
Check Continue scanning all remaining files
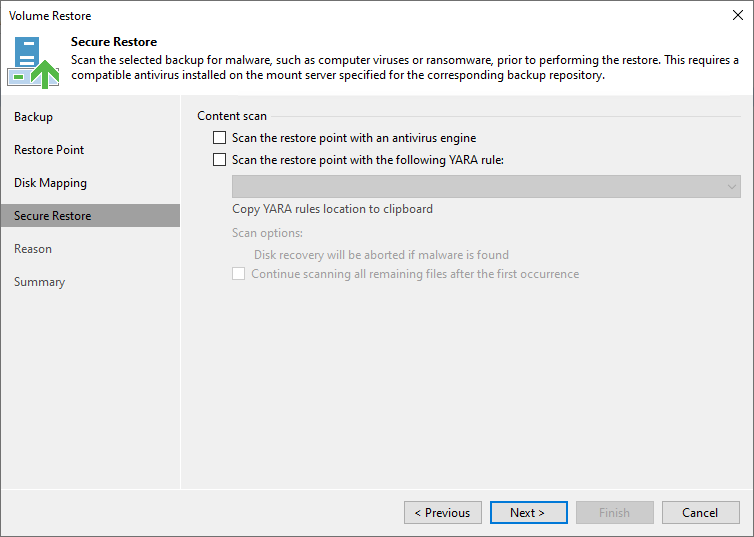click(239, 274)
